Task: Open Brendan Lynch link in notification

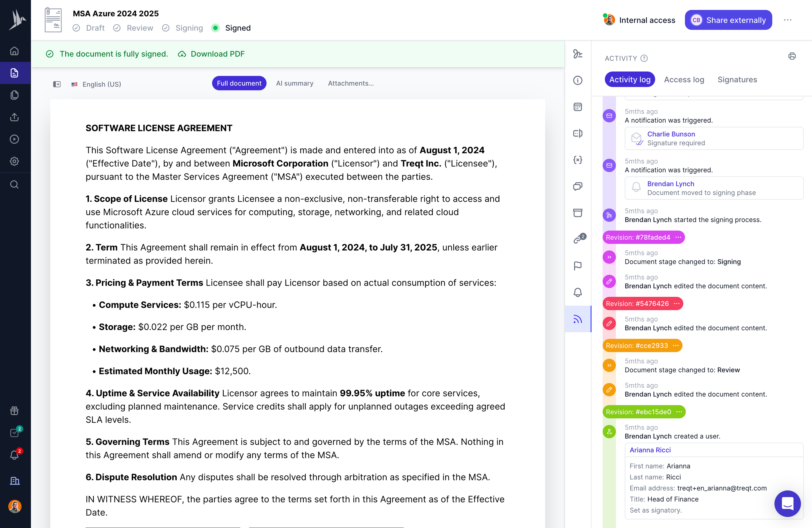Action: (x=670, y=184)
